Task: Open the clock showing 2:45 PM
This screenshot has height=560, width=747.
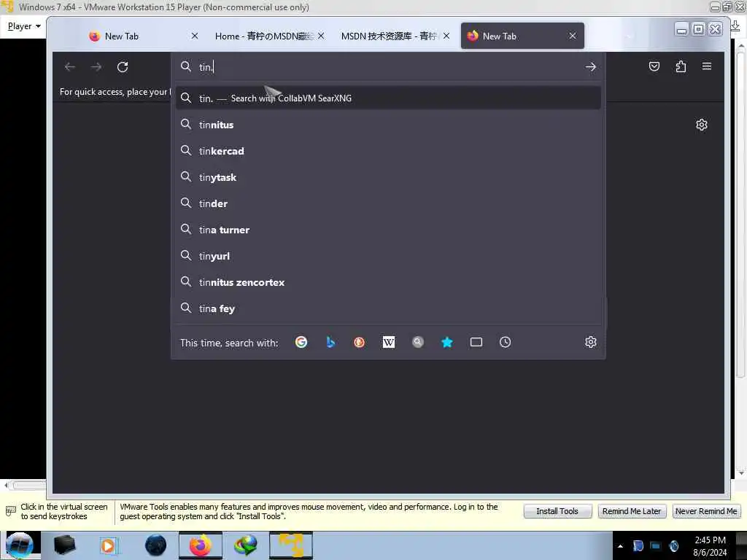Action: coord(710,545)
